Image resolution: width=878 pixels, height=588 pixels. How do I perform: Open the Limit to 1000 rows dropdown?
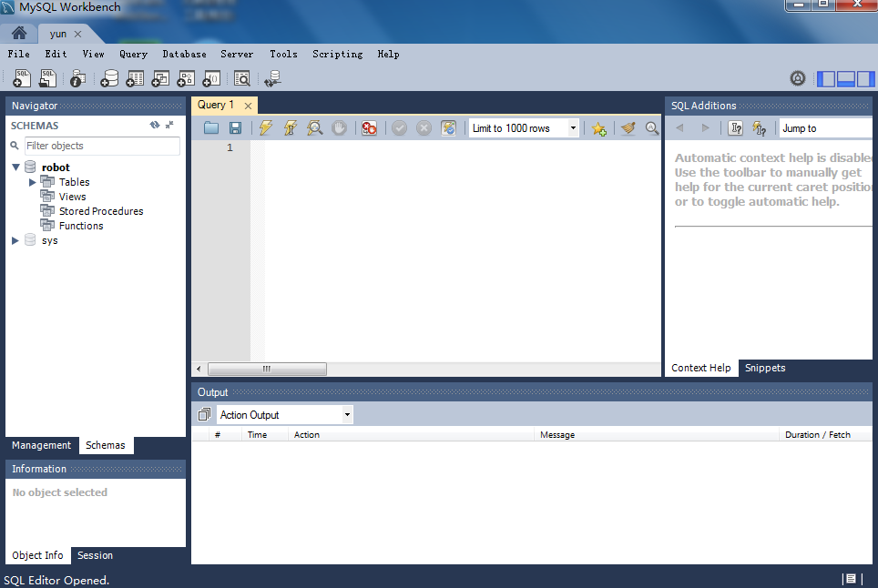tap(574, 128)
